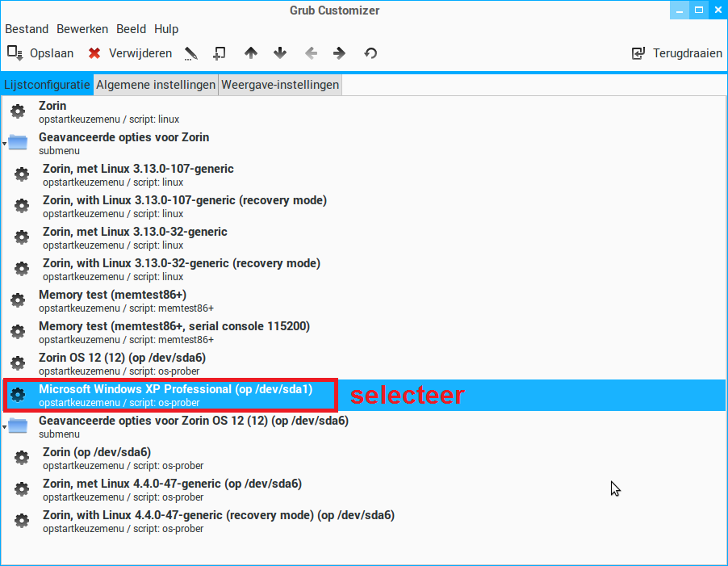This screenshot has width=728, height=566.
Task: Collapse Geavanceerde opties voor Zorin submenu
Action: point(4,144)
